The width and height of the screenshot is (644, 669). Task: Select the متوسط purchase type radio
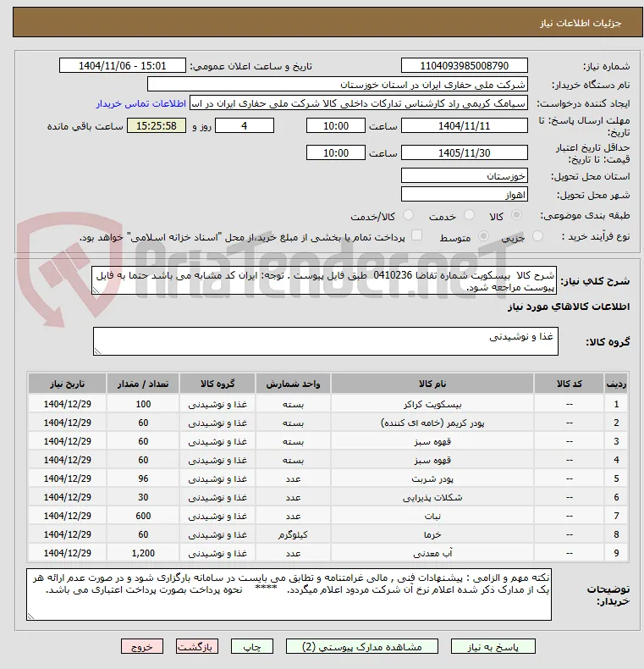pos(484,235)
